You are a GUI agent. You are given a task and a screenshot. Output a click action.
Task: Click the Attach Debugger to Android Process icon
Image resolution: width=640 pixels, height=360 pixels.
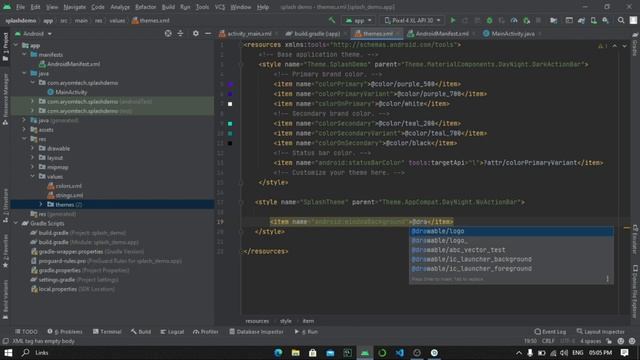(x=527, y=20)
